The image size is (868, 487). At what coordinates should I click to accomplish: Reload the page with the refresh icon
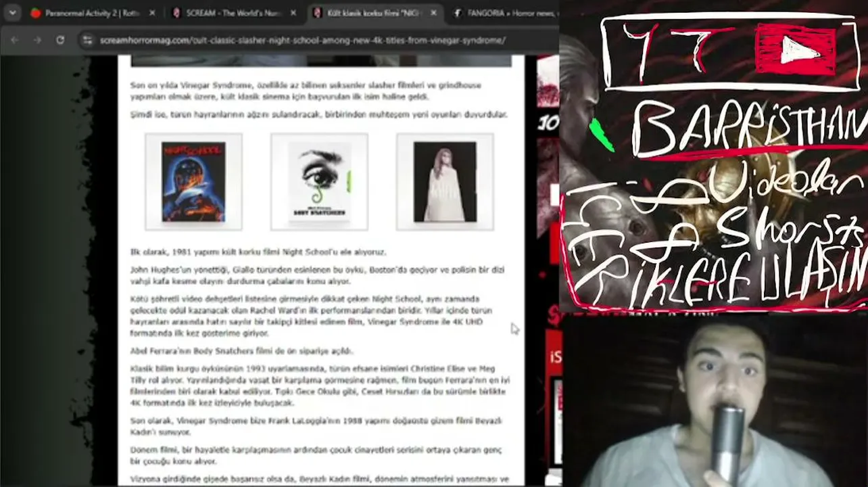pyautogui.click(x=60, y=40)
